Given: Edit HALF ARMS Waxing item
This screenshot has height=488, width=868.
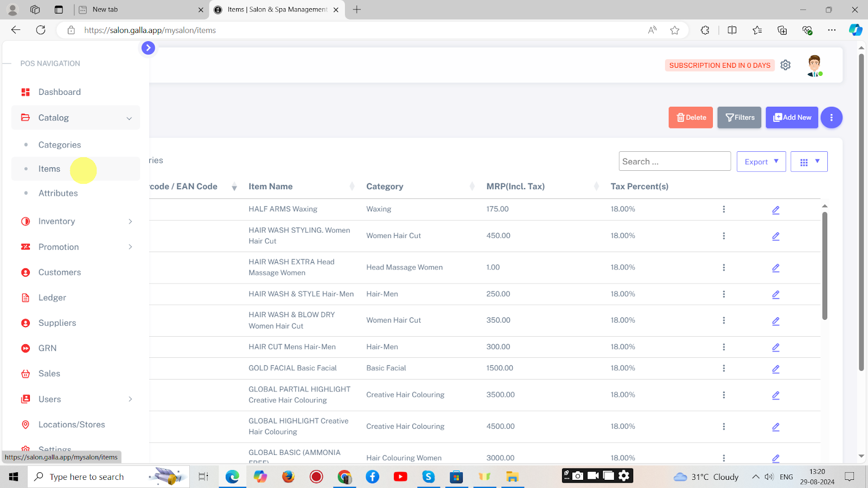Looking at the screenshot, I should coord(776,210).
